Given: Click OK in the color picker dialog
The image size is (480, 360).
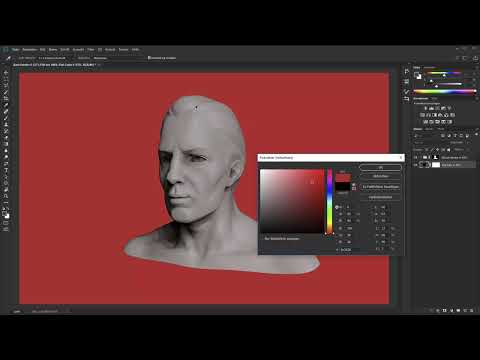Looking at the screenshot, I should click(x=380, y=167).
